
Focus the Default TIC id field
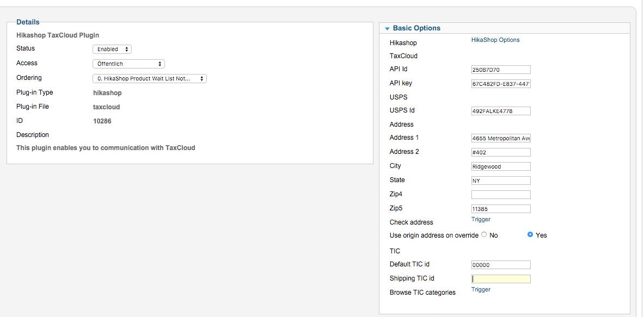pos(501,265)
